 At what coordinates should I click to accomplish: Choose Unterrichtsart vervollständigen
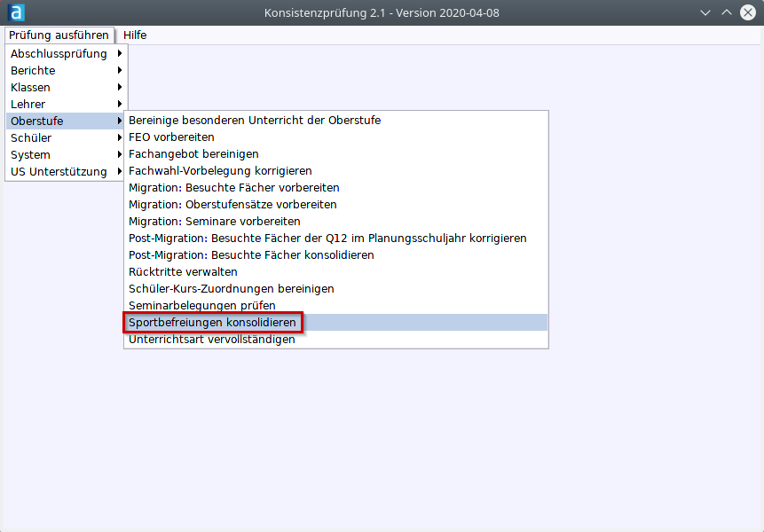[336, 340]
